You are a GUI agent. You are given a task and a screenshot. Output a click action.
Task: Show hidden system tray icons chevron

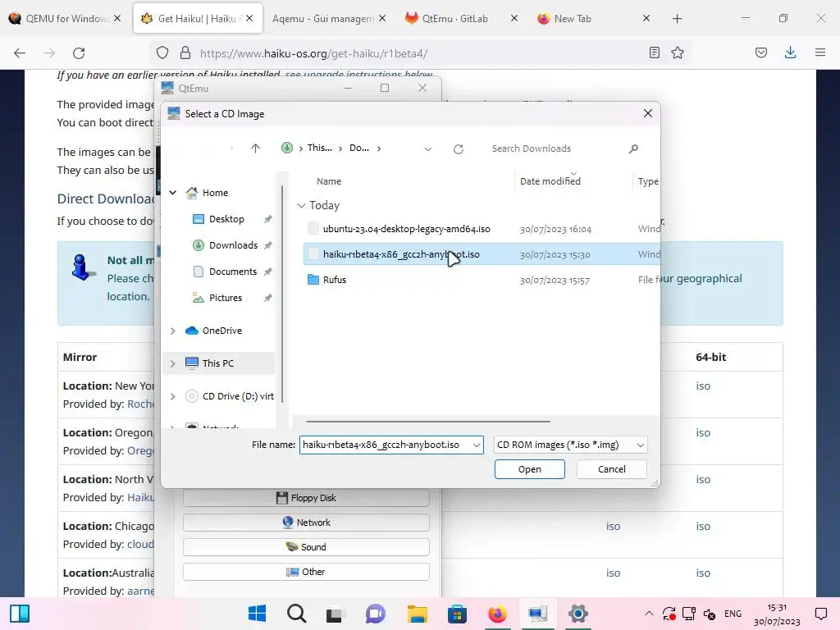click(x=649, y=614)
